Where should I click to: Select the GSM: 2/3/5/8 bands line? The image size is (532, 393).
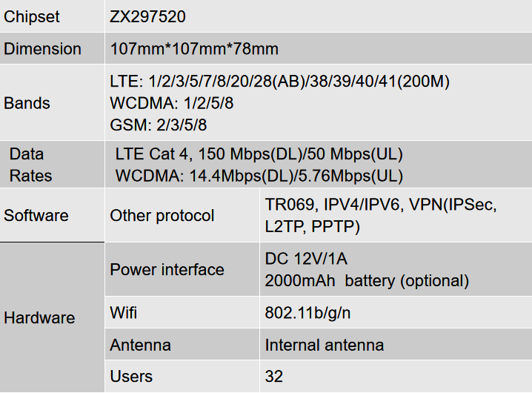[x=159, y=125]
